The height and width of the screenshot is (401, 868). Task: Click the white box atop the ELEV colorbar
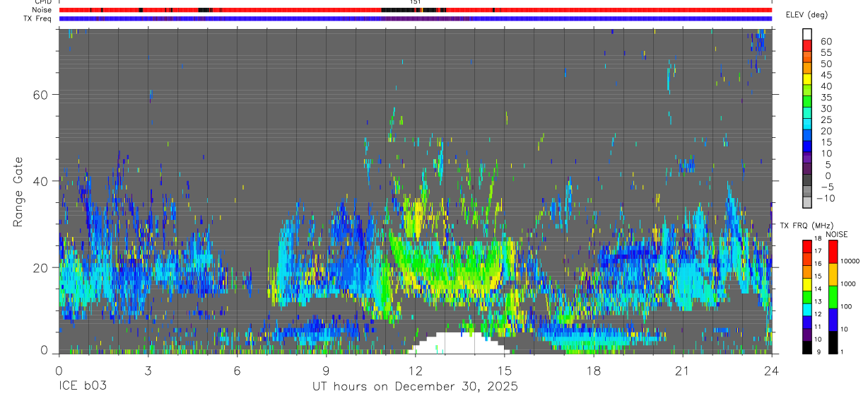[x=807, y=33]
